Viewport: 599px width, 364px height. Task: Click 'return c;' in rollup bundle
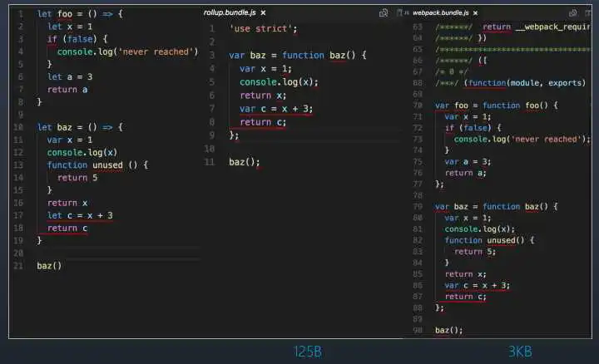coord(263,122)
